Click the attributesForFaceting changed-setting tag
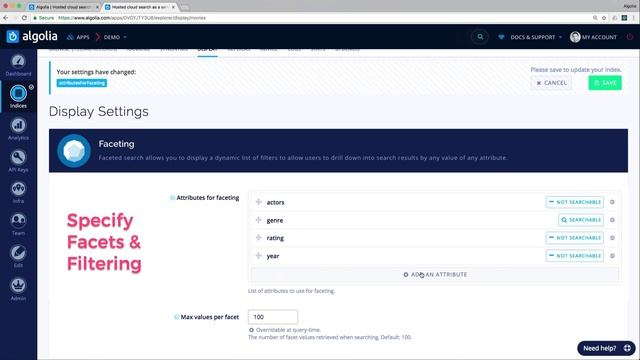 coord(82,83)
